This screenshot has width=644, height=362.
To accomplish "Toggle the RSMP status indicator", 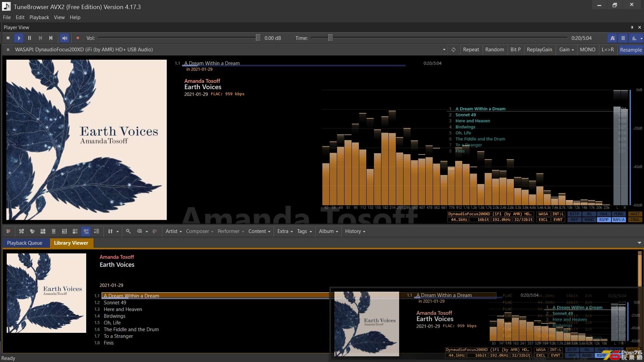I will click(604, 220).
